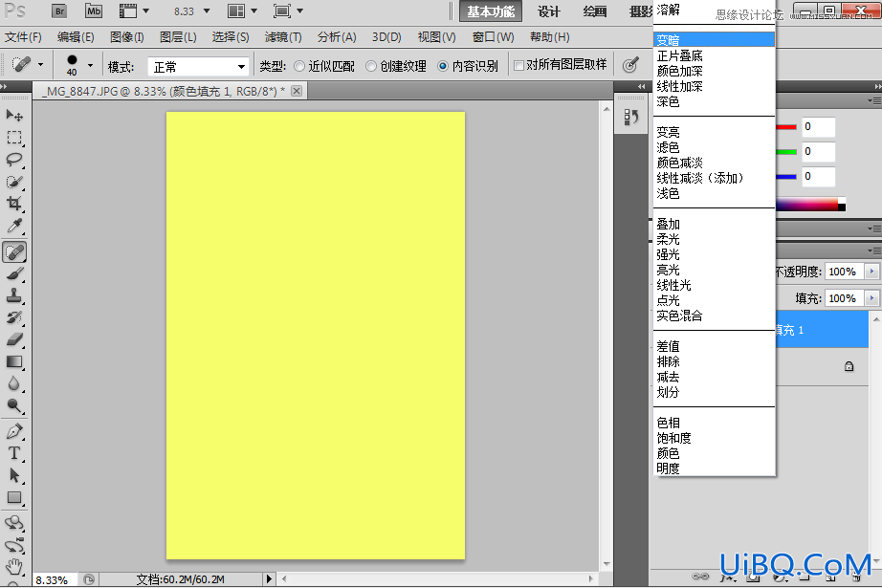The image size is (882, 588).
Task: Select the Pen tool
Action: [x=14, y=431]
